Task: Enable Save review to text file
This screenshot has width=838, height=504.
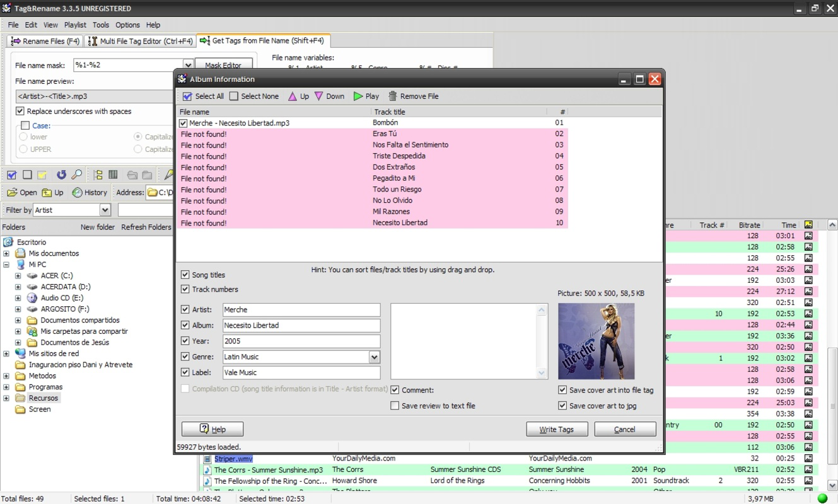Action: click(395, 406)
